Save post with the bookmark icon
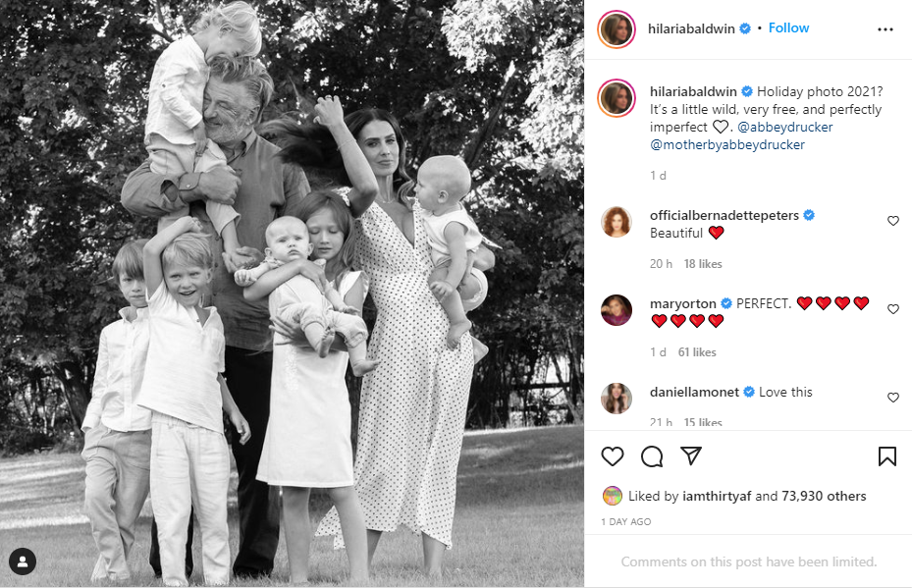This screenshot has height=588, width=912. point(887,456)
